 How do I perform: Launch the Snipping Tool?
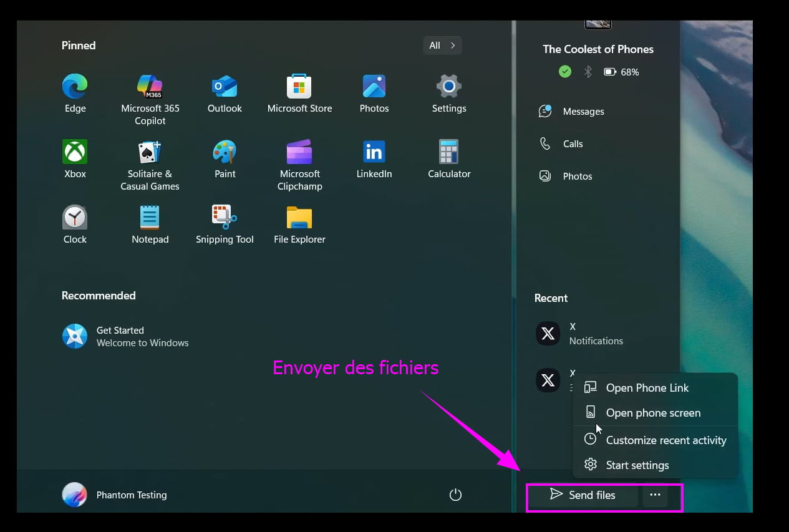(225, 225)
